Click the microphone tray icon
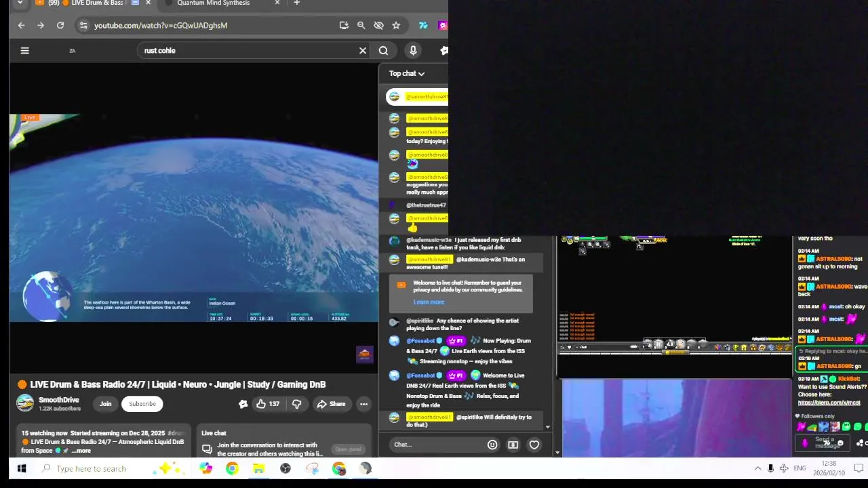The width and height of the screenshot is (868, 488). [770, 468]
